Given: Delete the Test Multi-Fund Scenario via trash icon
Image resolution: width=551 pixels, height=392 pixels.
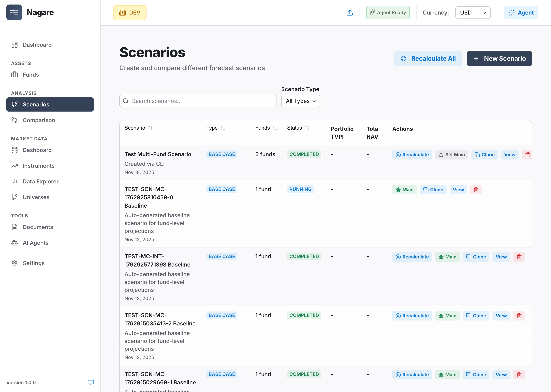Looking at the screenshot, I should tap(527, 155).
